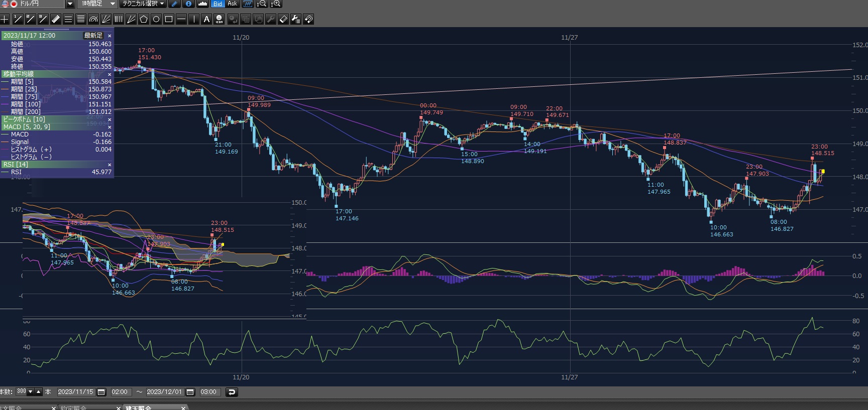This screenshot has width=868, height=410.
Task: Pick the text annotation tool (A)
Action: [206, 20]
